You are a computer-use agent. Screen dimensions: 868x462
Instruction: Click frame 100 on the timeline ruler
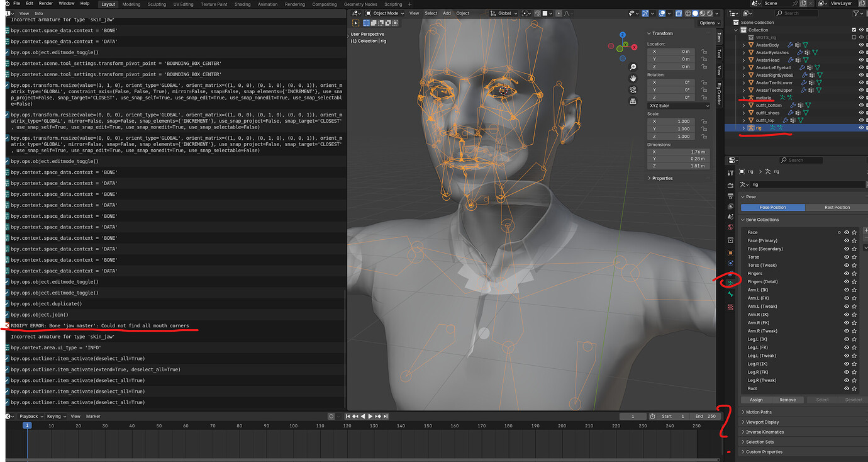(x=292, y=425)
